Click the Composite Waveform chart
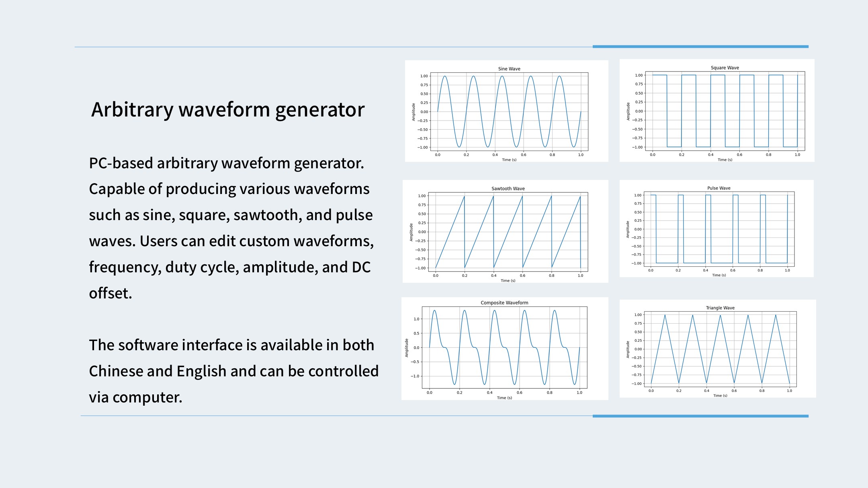This screenshot has height=488, width=868. [505, 349]
